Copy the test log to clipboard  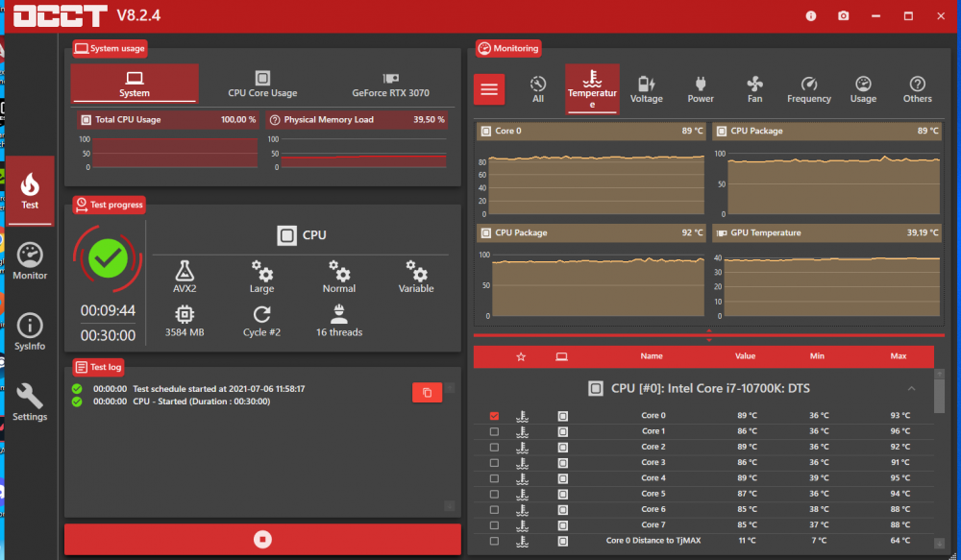pyautogui.click(x=428, y=392)
